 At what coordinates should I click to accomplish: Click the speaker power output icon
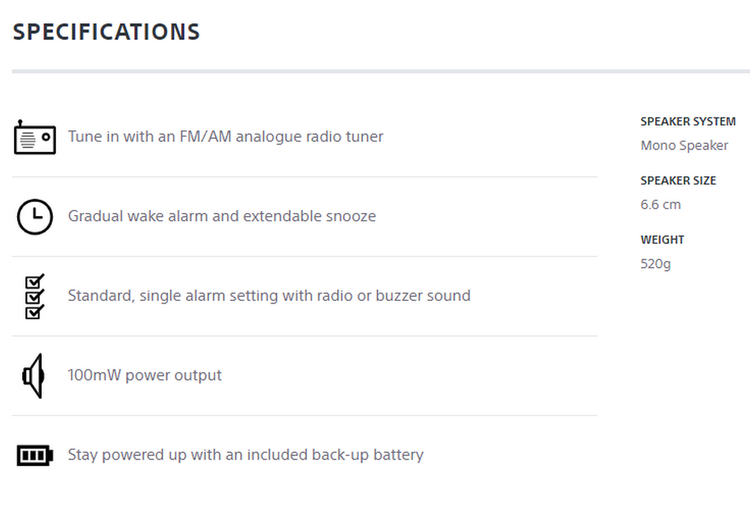pyautogui.click(x=34, y=376)
